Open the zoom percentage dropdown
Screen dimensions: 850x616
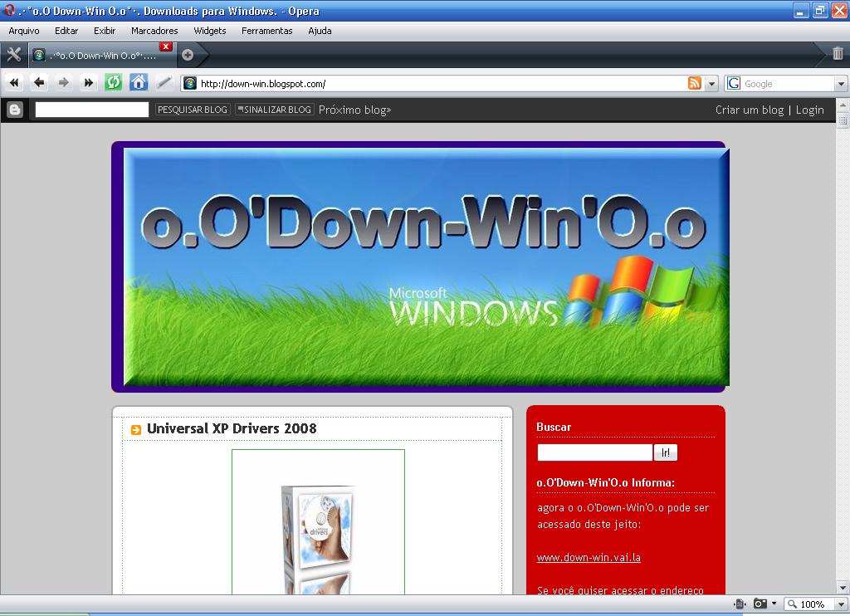(x=842, y=604)
